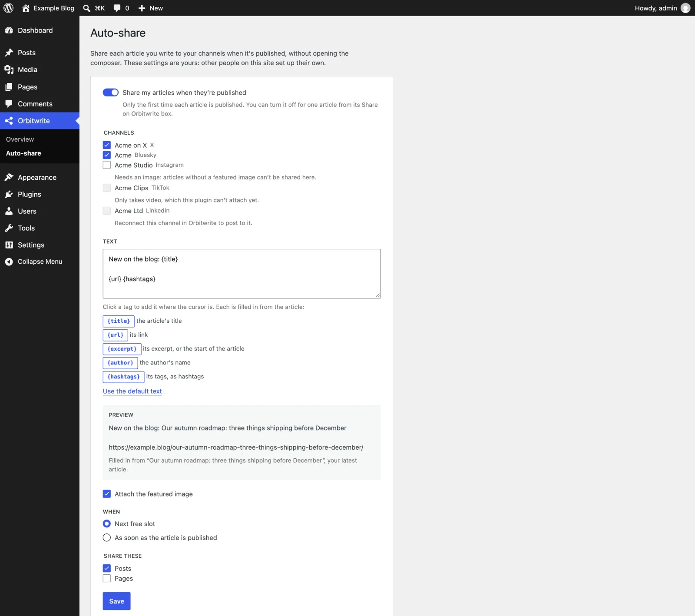This screenshot has height=616, width=695.
Task: Click the Appearance paintbrush icon
Action: (9, 177)
